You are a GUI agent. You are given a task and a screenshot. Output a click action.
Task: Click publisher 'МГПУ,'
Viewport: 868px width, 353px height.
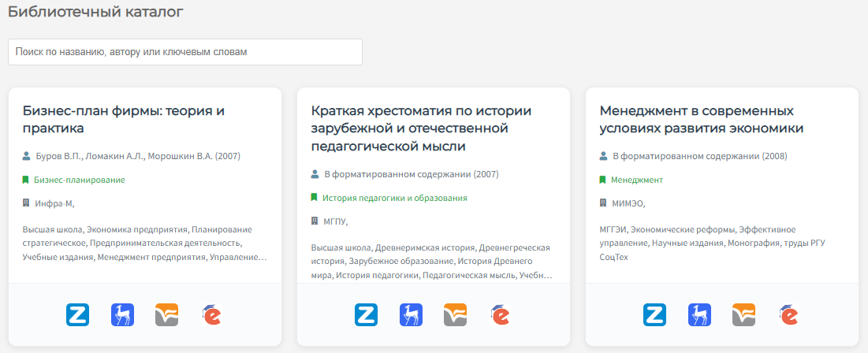336,221
